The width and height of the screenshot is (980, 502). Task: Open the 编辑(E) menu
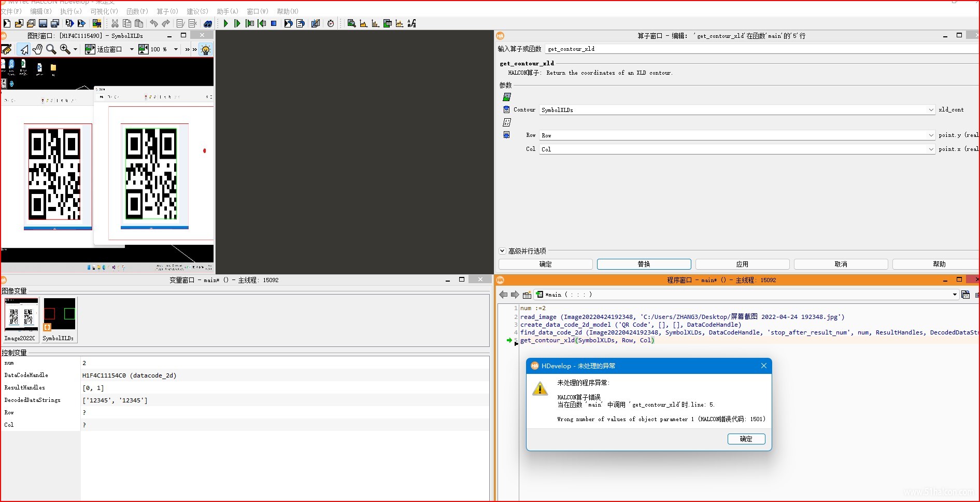[41, 11]
